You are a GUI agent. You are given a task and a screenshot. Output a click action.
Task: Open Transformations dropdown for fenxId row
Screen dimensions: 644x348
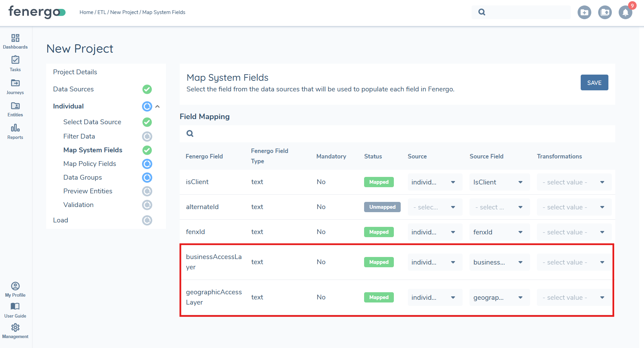click(574, 232)
